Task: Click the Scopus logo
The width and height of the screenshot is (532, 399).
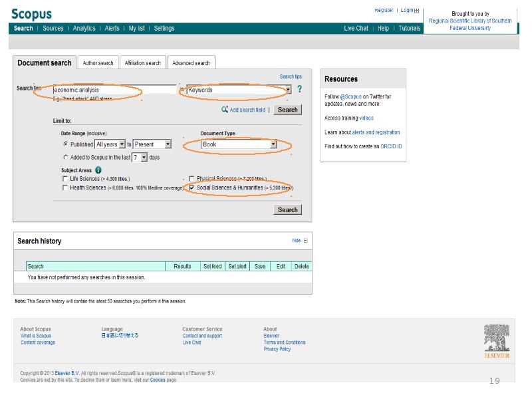Action: [x=31, y=14]
